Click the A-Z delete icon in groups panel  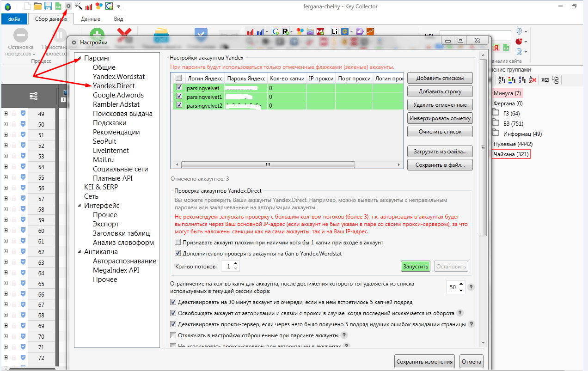[x=532, y=80]
